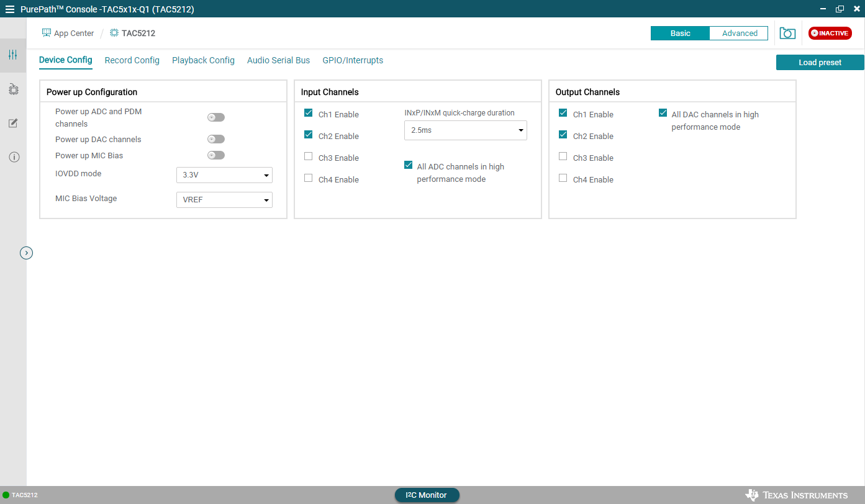
Task: Check Input Channels Ch3 Enable
Action: point(309,156)
